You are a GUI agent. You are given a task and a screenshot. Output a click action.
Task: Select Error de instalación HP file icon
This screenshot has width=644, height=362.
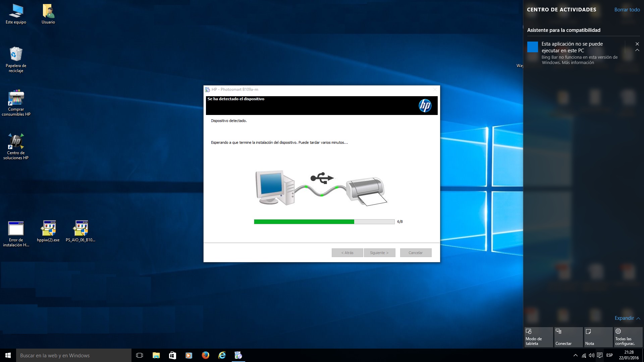coord(16,234)
